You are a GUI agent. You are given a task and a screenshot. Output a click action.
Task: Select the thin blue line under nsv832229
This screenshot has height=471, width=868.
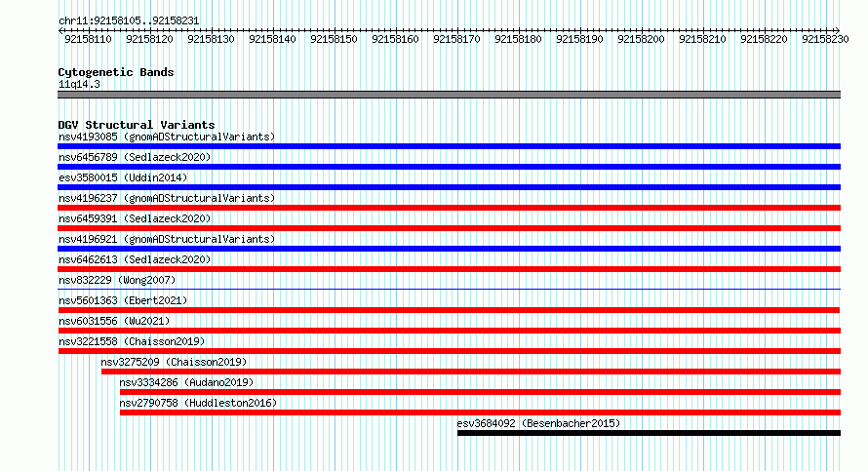pyautogui.click(x=449, y=289)
